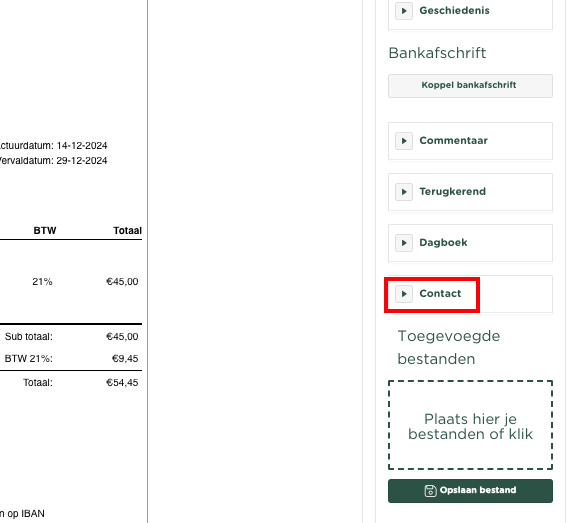This screenshot has height=523, width=573.
Task: Click the file drop zone to upload
Action: 470,425
